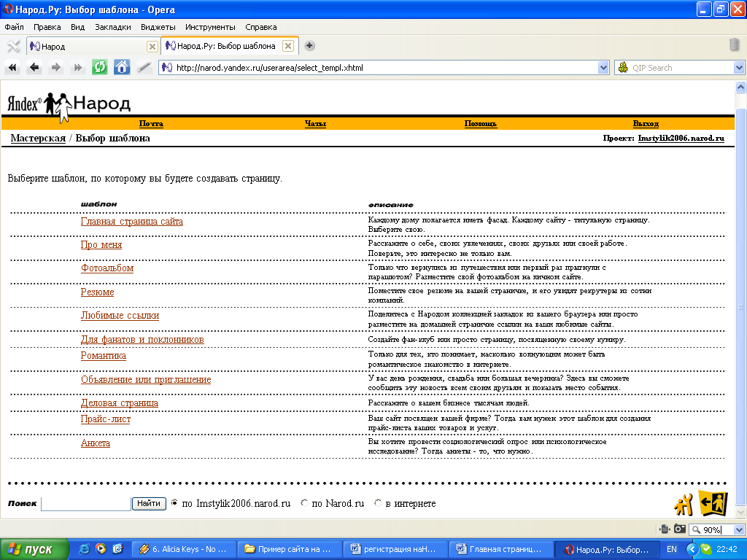This screenshot has width=747, height=560.
Task: Open the Imstylik2006.narod.ru project link
Action: click(x=681, y=138)
